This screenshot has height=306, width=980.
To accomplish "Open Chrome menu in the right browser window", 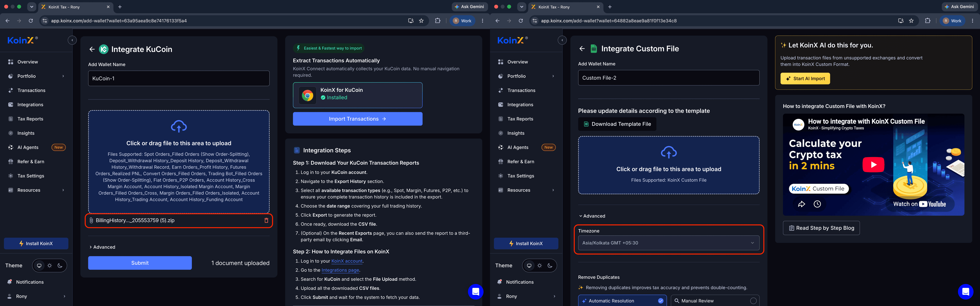I will pyautogui.click(x=972, y=21).
